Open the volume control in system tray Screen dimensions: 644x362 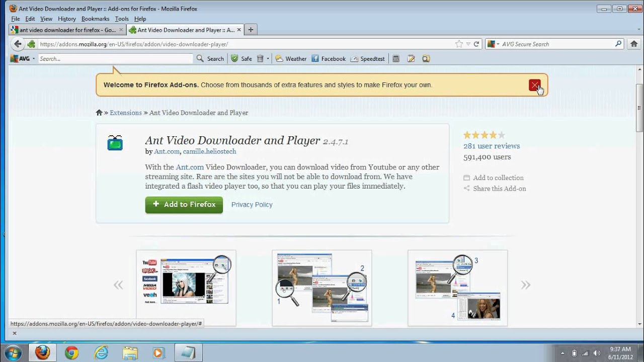597,353
